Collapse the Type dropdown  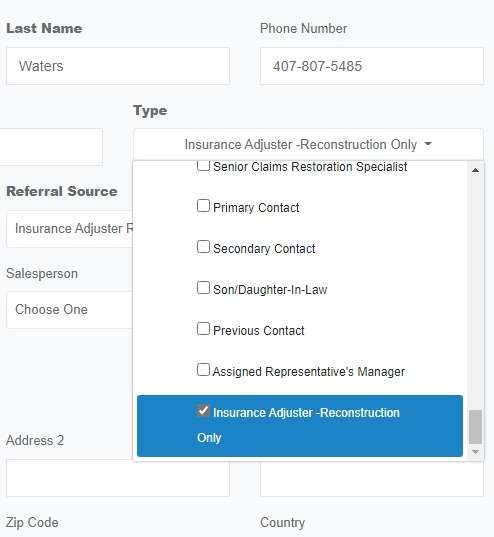coord(308,144)
